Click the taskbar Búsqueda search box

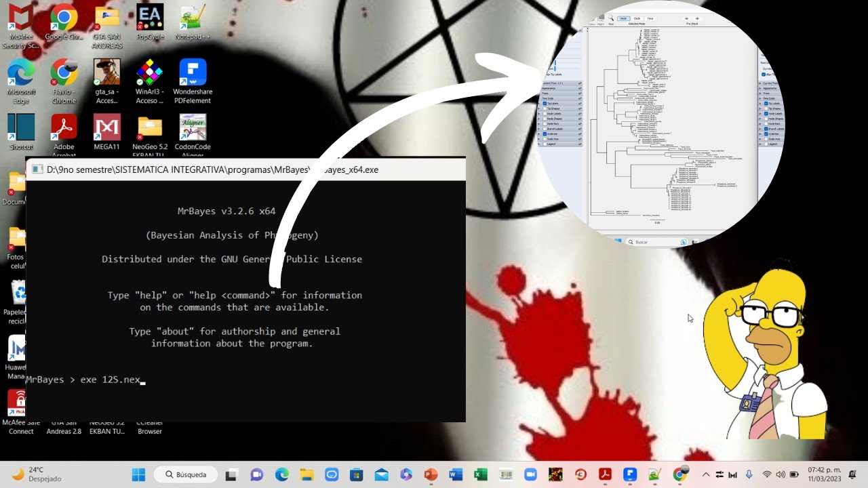click(186, 474)
